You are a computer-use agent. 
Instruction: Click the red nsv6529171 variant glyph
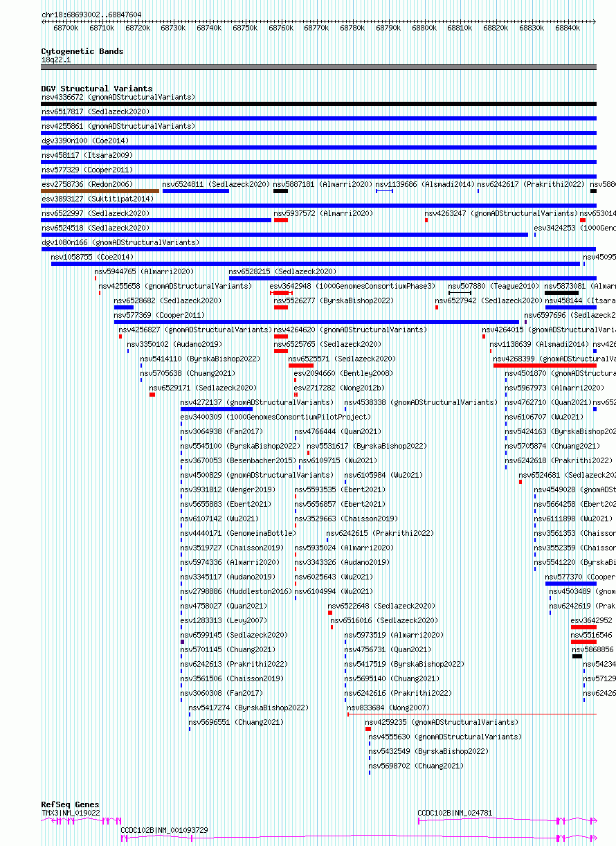pos(152,395)
